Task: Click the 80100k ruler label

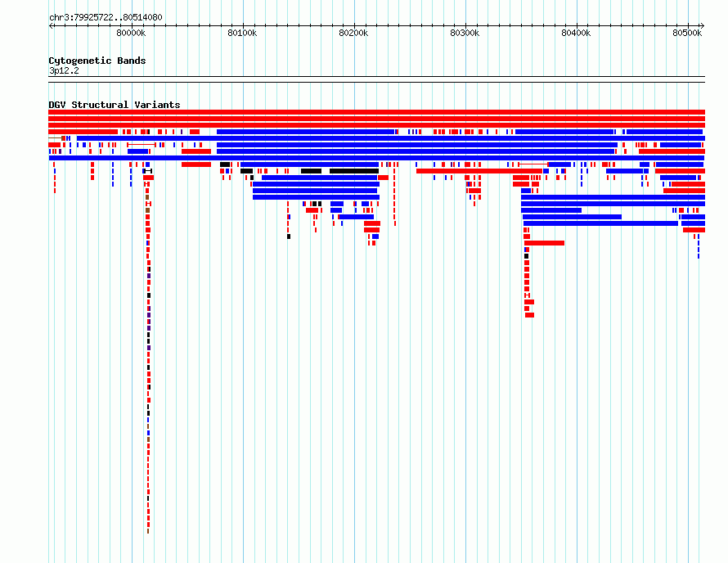Action: click(242, 33)
